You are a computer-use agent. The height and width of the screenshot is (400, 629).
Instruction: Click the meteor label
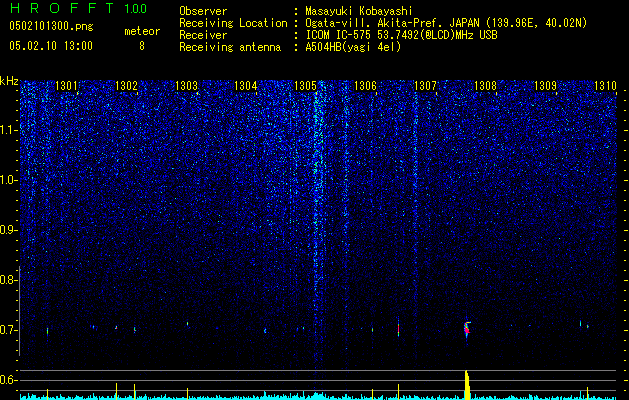142,31
